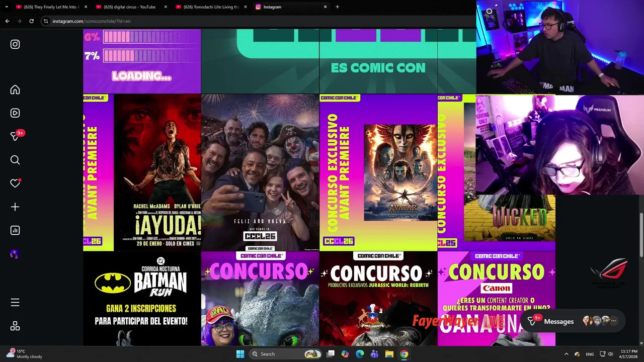Open the ¡AYUDA! Avant Premiere post
Image resolution: width=644 pixels, height=362 pixels.
[142, 172]
